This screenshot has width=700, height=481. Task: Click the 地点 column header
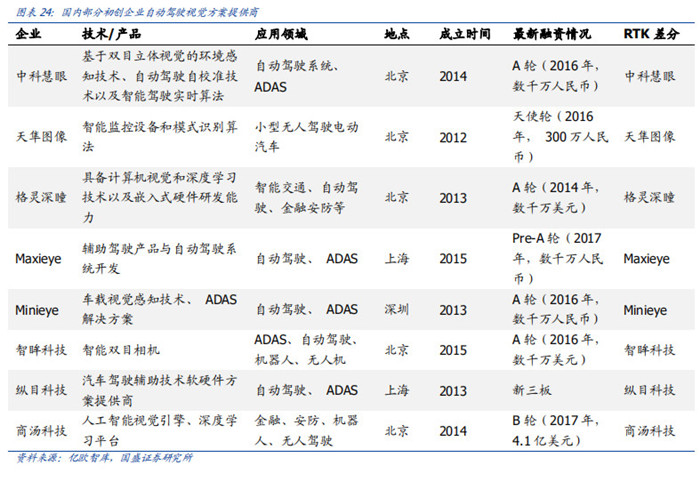[397, 34]
